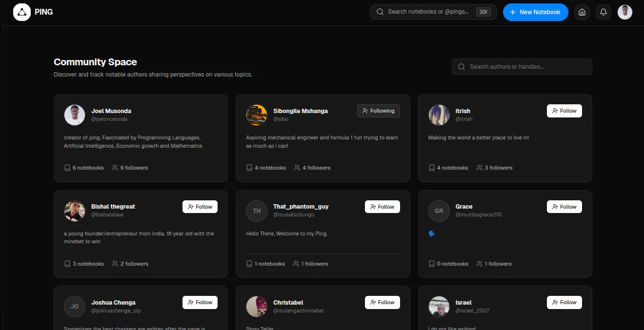This screenshot has width=644, height=330.
Task: Click the PING logo icon
Action: pos(21,12)
